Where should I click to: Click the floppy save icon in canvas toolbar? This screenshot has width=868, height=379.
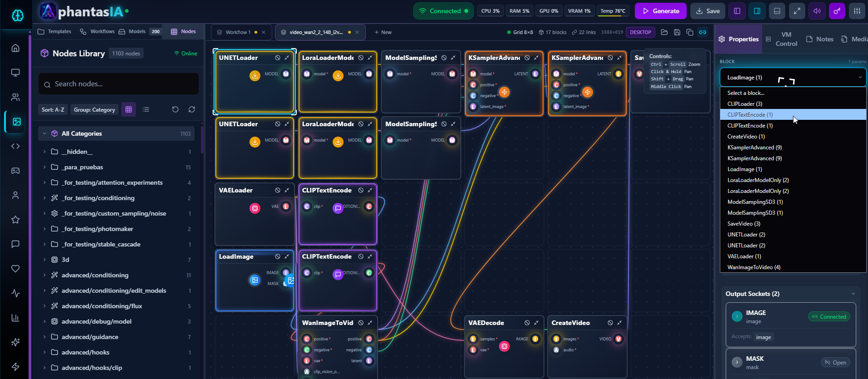click(x=677, y=32)
